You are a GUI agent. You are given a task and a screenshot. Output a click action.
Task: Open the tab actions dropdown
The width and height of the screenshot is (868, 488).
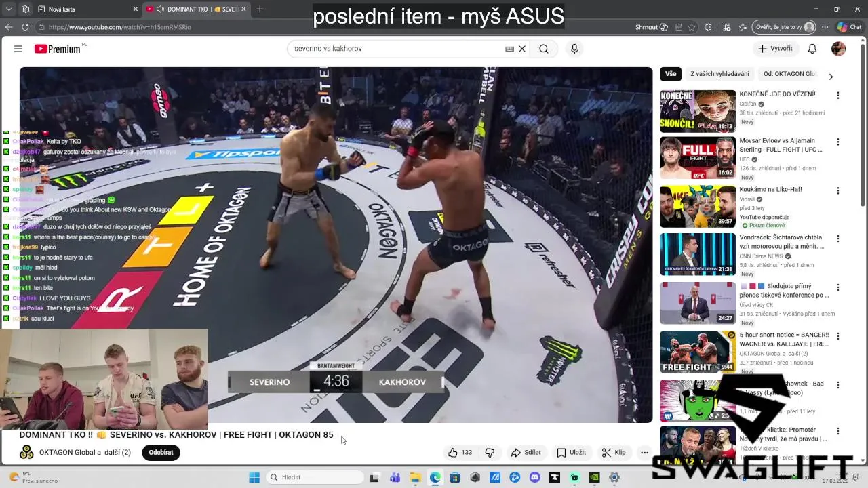click(x=9, y=9)
